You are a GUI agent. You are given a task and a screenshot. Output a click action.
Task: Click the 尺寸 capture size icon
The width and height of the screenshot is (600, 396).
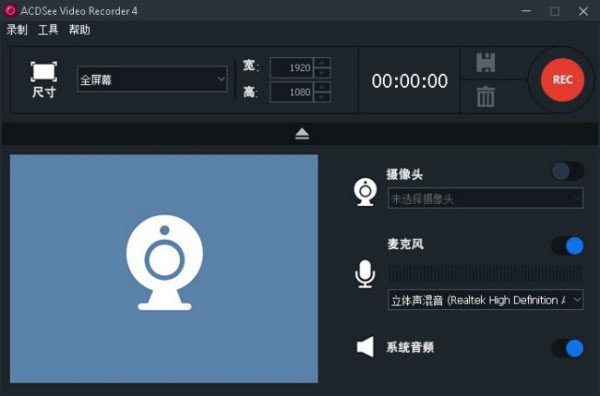(44, 80)
